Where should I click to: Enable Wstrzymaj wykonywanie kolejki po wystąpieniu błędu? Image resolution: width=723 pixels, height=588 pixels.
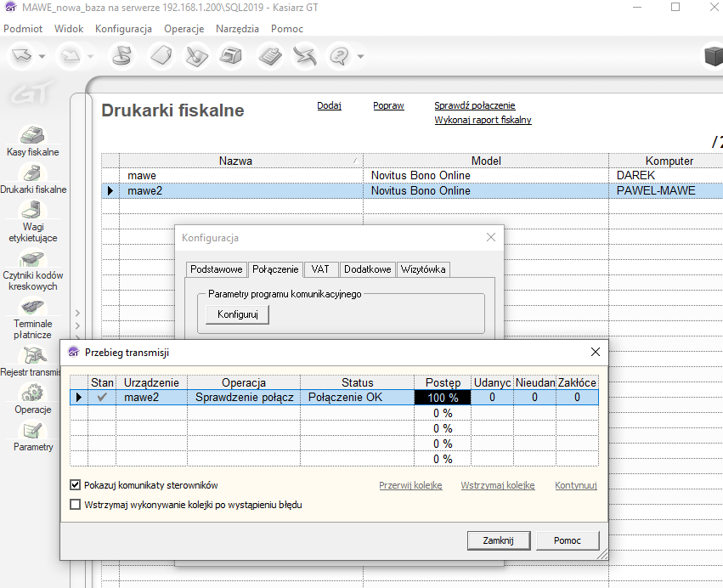coord(75,505)
